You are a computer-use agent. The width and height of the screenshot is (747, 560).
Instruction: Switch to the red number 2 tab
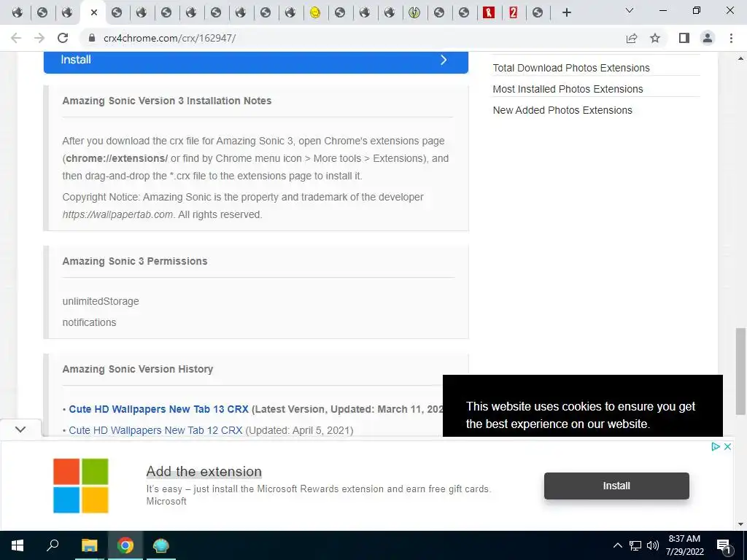[x=513, y=13]
